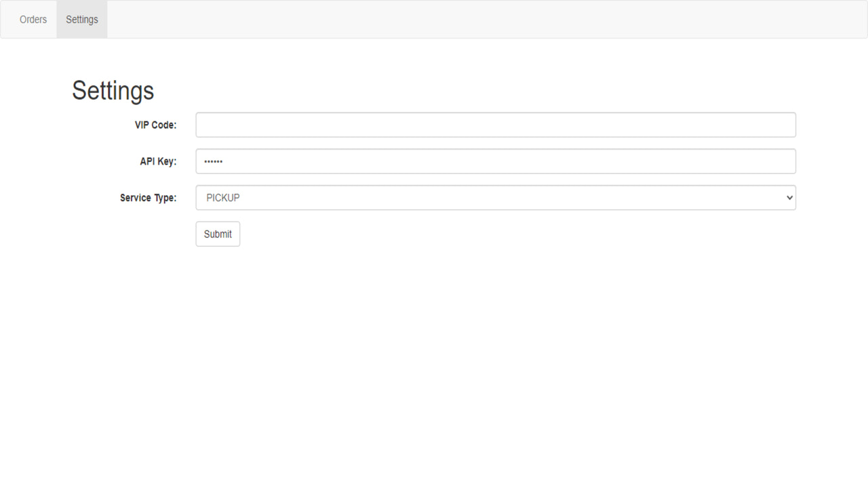This screenshot has width=868, height=488.
Task: Focus the API Key field
Action: (495, 161)
